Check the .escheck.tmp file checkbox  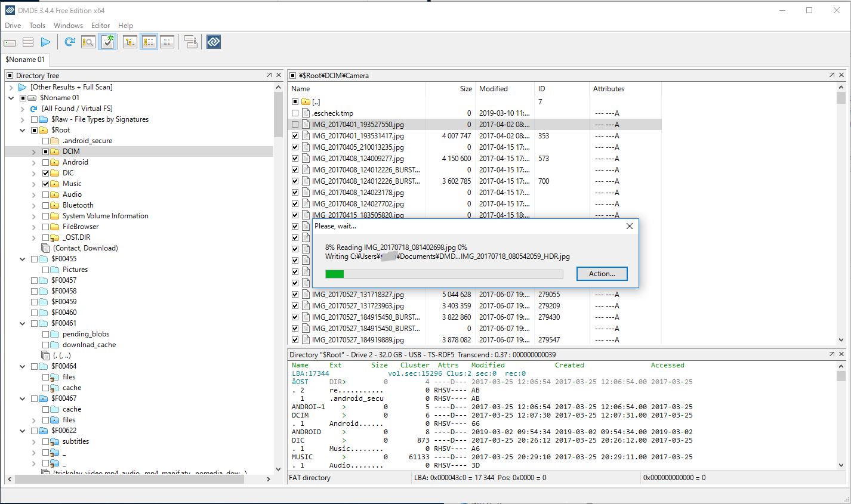(295, 113)
